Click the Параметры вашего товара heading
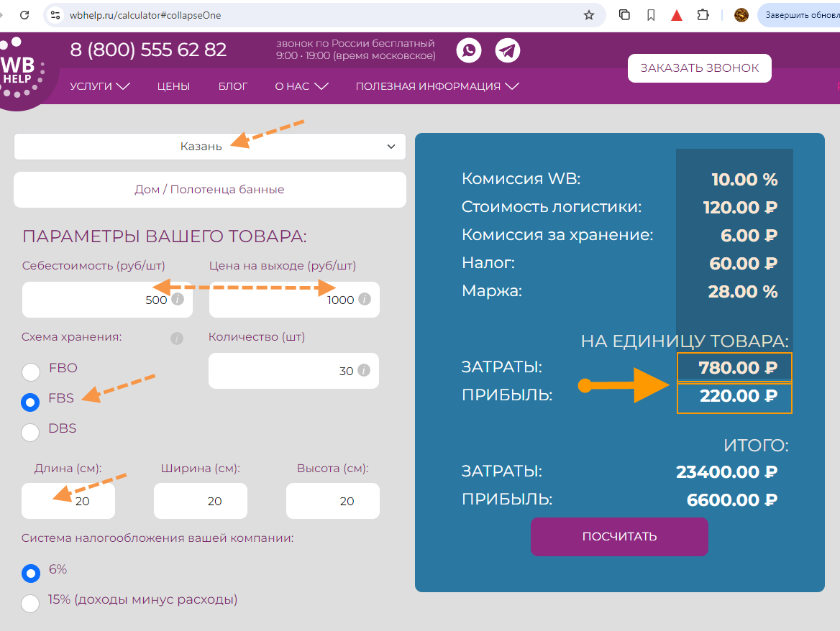 coord(165,236)
